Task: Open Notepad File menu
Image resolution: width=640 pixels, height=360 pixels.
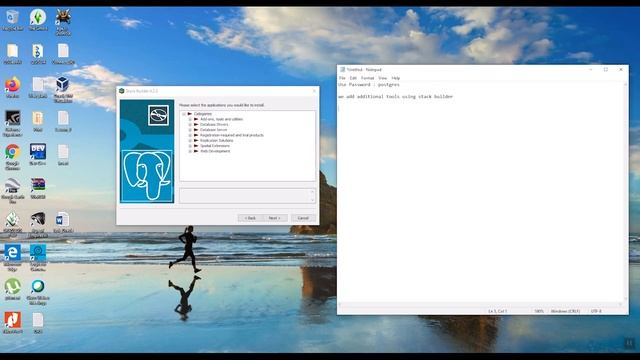Action: point(342,78)
